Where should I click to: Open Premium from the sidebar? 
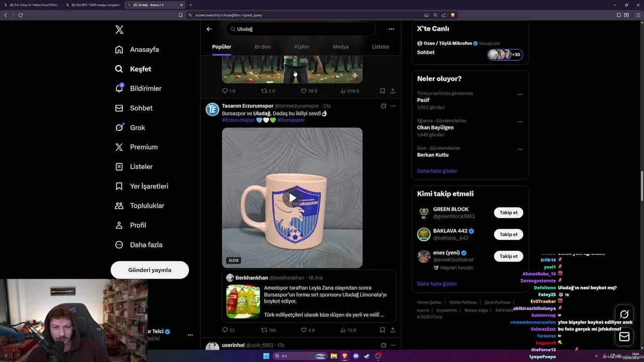click(x=136, y=147)
